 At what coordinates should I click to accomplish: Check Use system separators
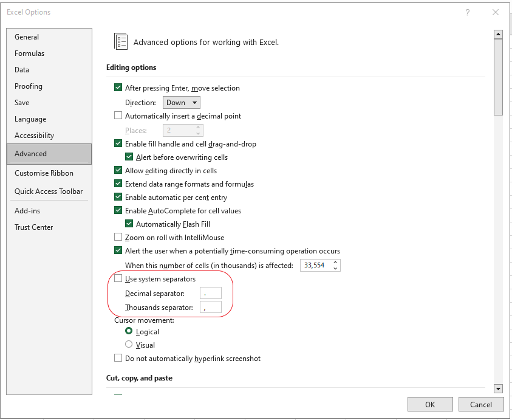click(x=118, y=278)
